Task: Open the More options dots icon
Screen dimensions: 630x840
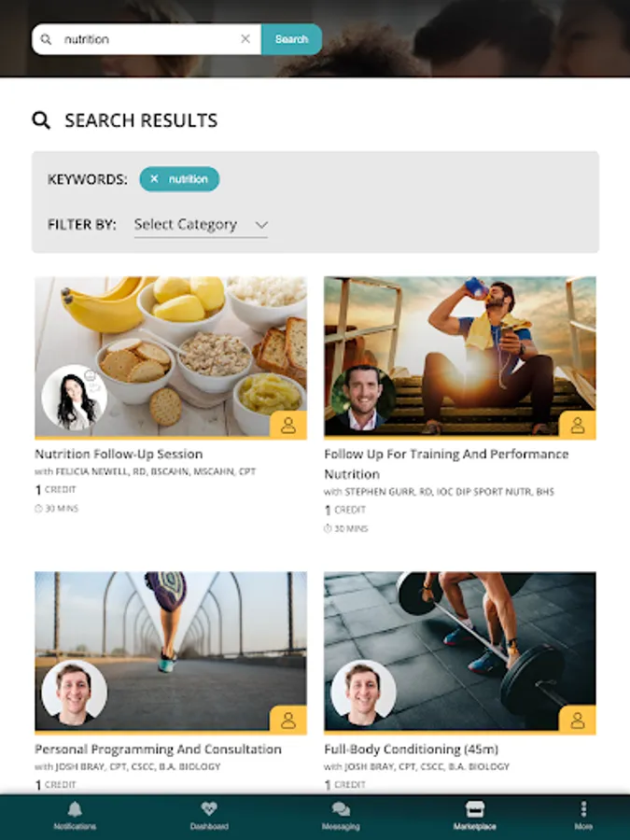Action: pyautogui.click(x=583, y=809)
